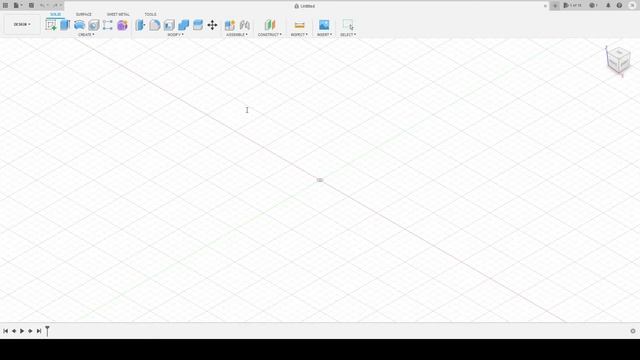Expand the Inspect menu
This screenshot has width=640, height=360.
coord(299,35)
